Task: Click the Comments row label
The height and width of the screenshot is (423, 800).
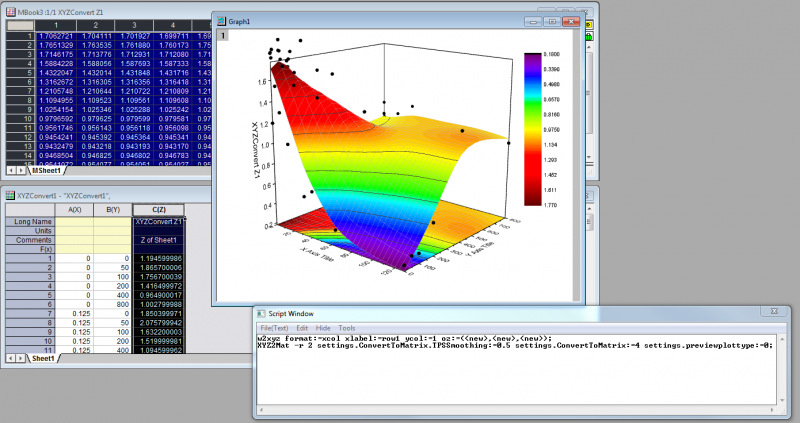Action: (x=30, y=240)
